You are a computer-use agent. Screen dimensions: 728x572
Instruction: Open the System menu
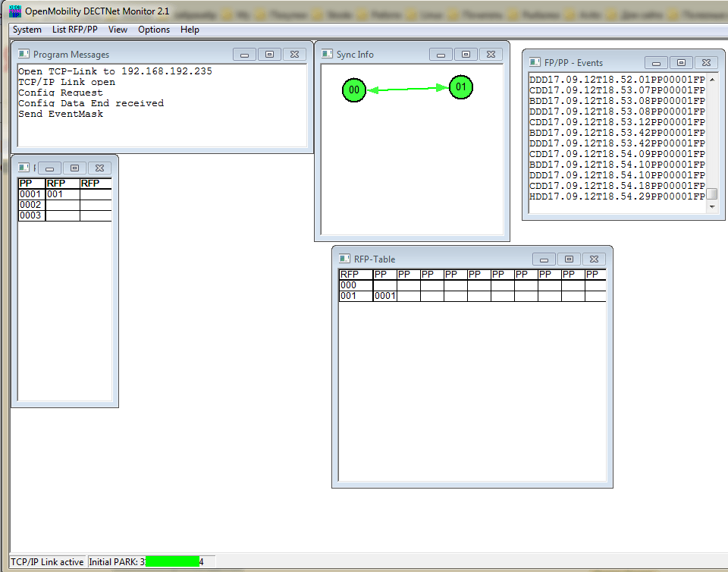point(27,30)
